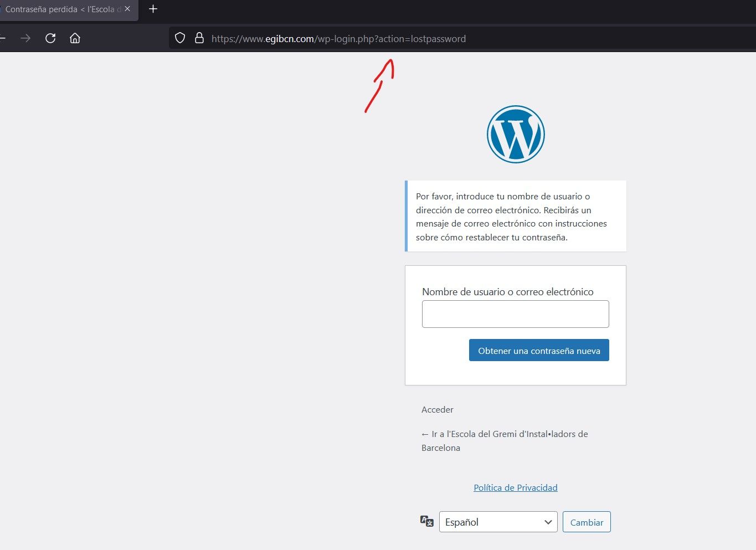Go back to l'Escola del Gremi site
Screen dimensions: 756x550
(505, 441)
